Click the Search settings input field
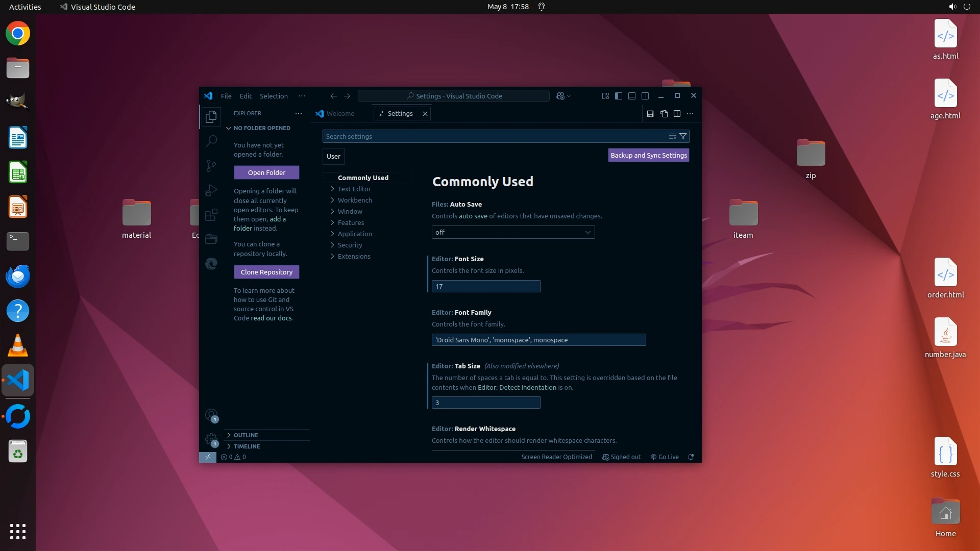 point(495,136)
